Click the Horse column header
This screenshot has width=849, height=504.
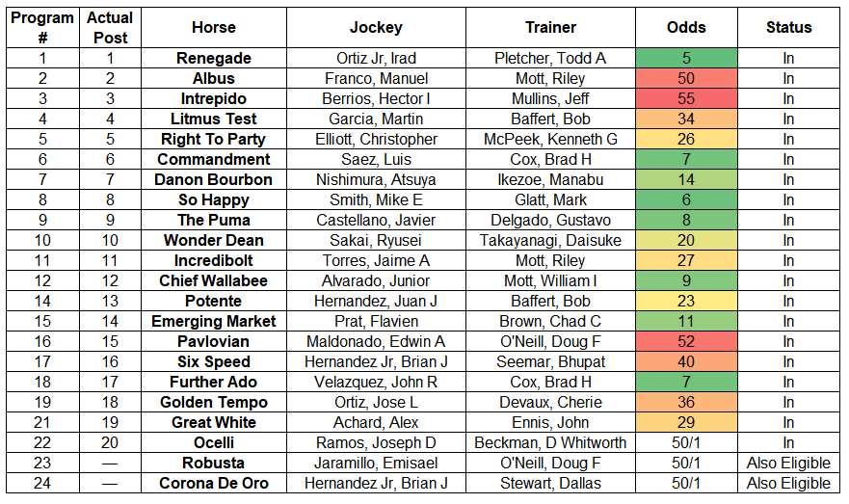point(214,28)
